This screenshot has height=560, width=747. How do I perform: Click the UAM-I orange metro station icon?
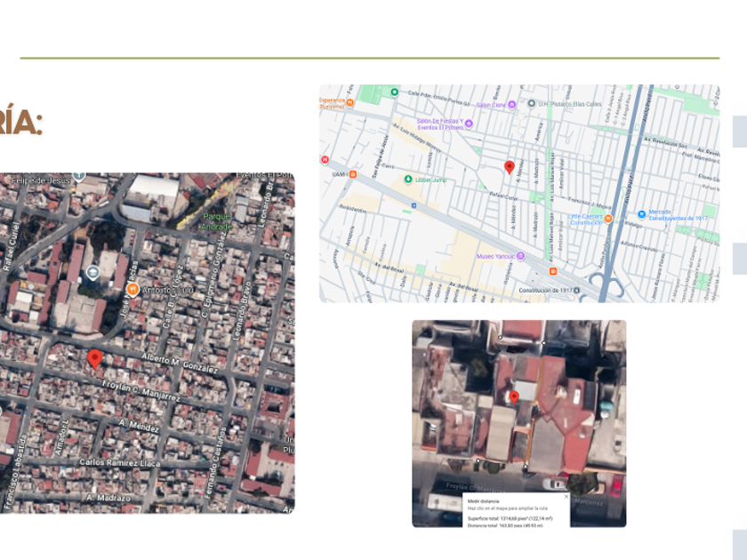point(353,174)
